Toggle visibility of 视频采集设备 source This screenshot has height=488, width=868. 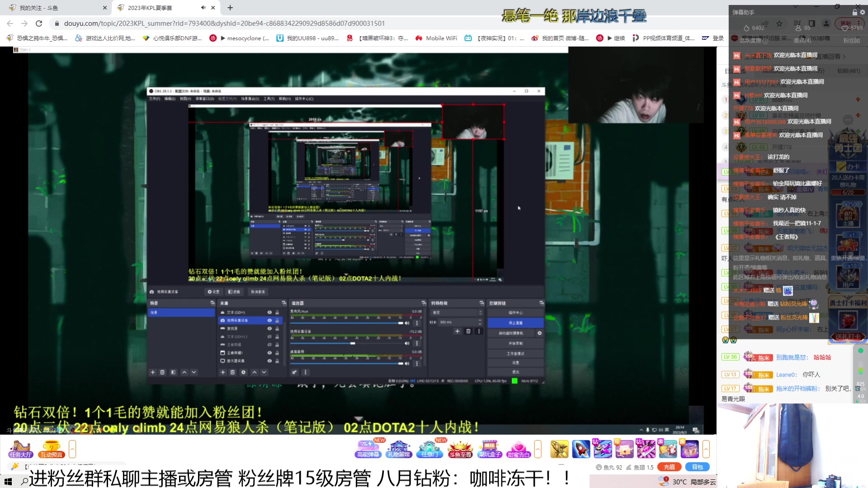(x=269, y=320)
